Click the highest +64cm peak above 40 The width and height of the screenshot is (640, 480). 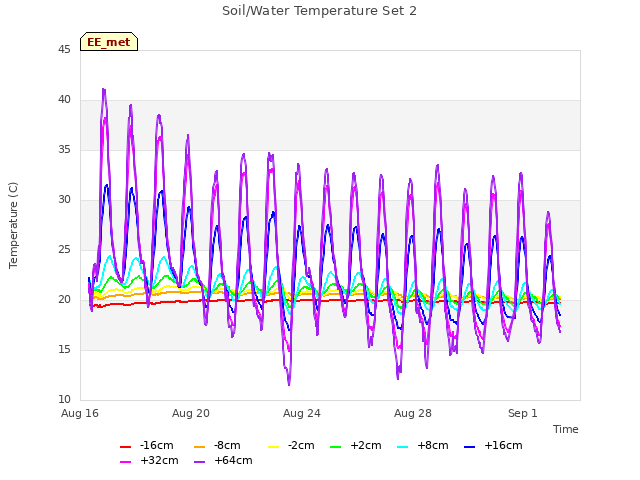tap(104, 89)
